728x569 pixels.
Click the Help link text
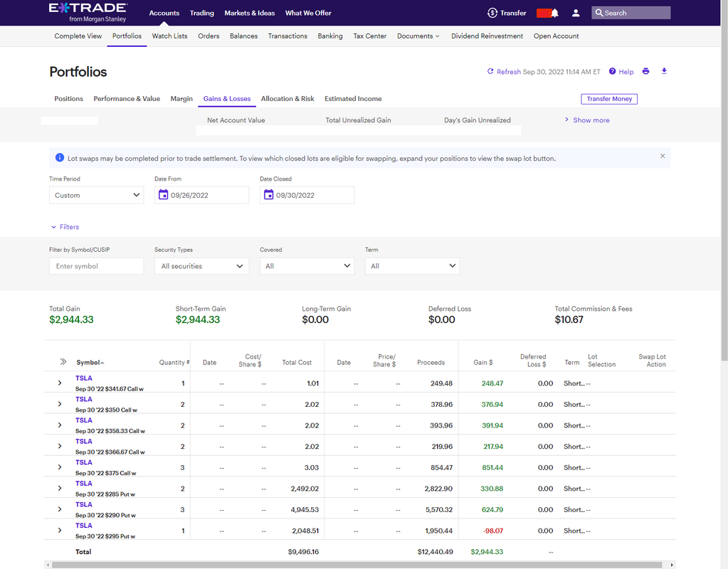[x=626, y=71]
